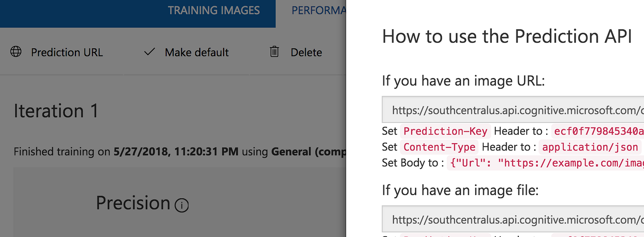Click the trash can Delete icon
Viewport: 644px width, 237px height.
tap(274, 52)
